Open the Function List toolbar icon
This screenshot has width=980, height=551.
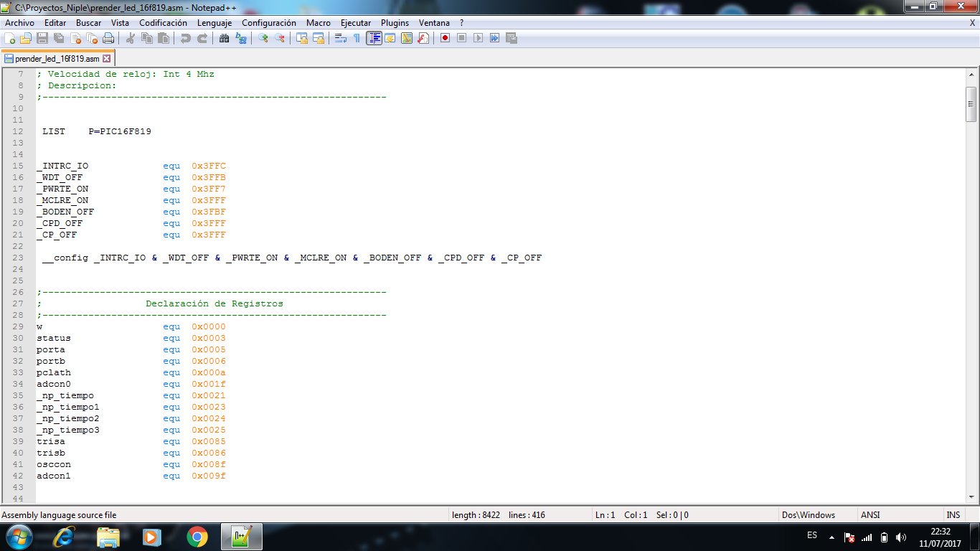pyautogui.click(x=423, y=38)
